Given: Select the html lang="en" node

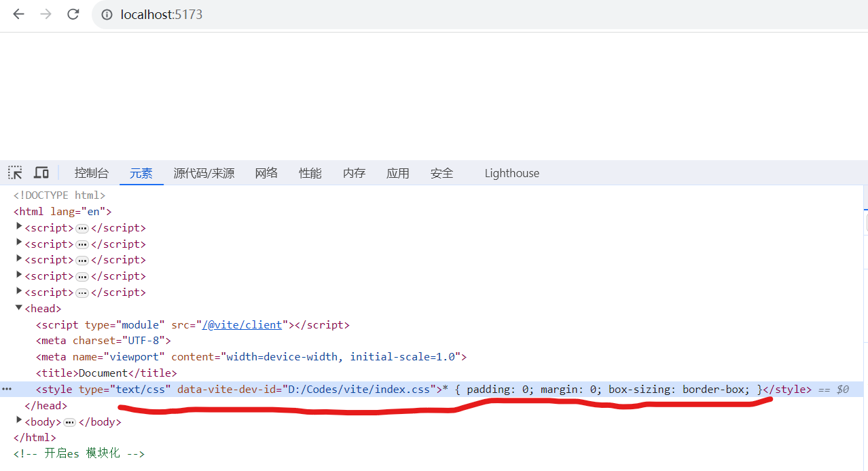Looking at the screenshot, I should click(x=62, y=211).
